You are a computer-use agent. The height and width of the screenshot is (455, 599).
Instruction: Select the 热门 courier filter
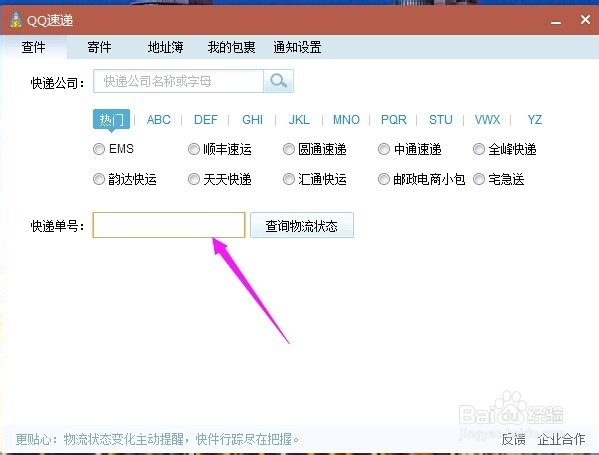(x=111, y=120)
